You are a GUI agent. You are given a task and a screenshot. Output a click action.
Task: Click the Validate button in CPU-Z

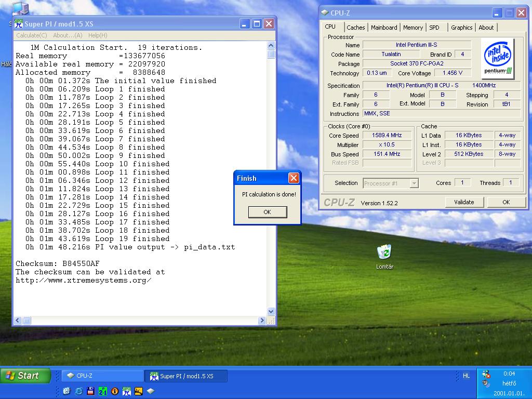(464, 202)
